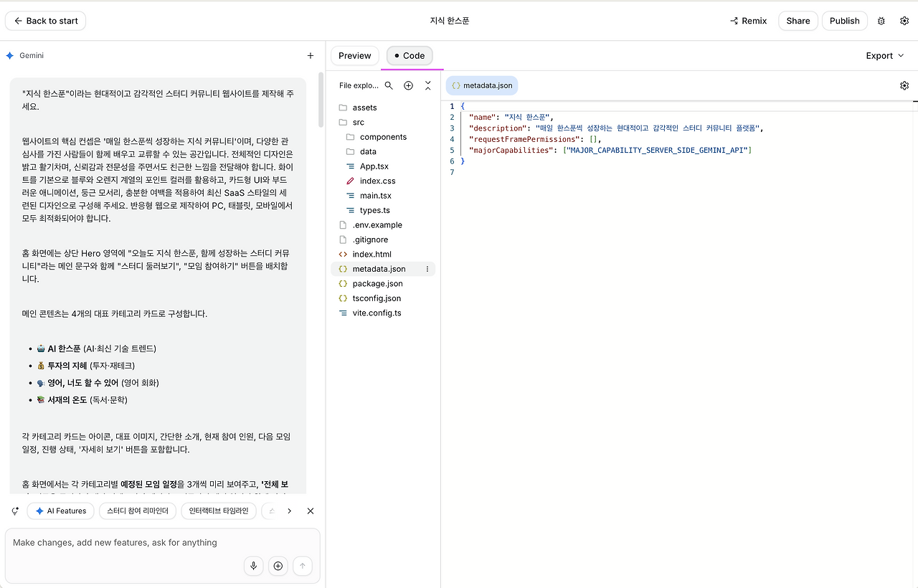
Task: Click the majorCapabilities line in editor
Action: pyautogui.click(x=610, y=150)
